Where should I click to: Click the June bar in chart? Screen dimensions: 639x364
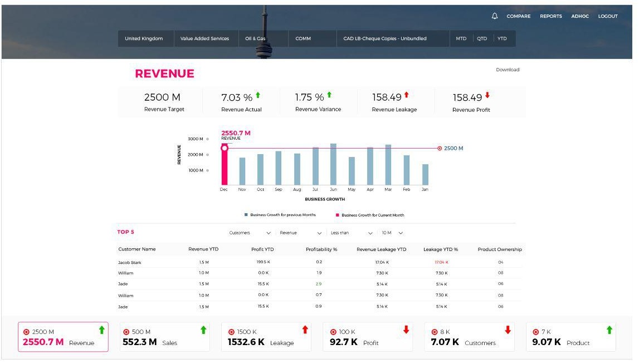point(333,165)
